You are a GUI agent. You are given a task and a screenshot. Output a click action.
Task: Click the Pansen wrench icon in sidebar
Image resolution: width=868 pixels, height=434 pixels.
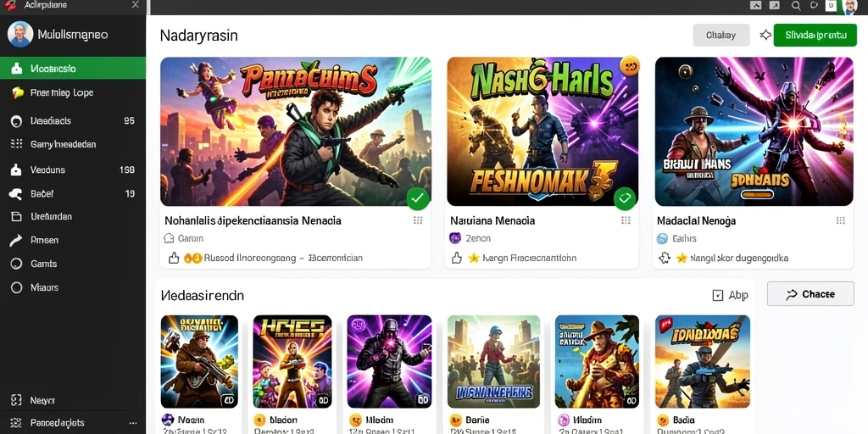16,240
